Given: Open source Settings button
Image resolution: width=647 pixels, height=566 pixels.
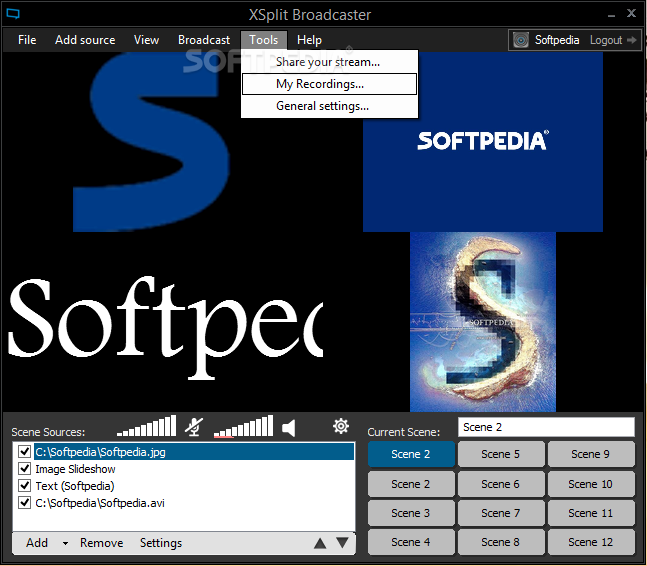Looking at the screenshot, I should [x=161, y=543].
